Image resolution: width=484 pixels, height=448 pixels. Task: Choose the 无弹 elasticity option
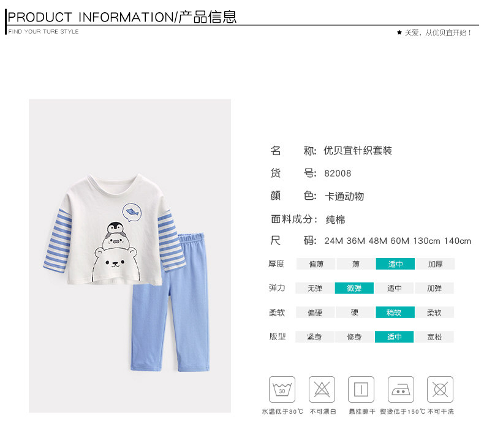tap(315, 288)
